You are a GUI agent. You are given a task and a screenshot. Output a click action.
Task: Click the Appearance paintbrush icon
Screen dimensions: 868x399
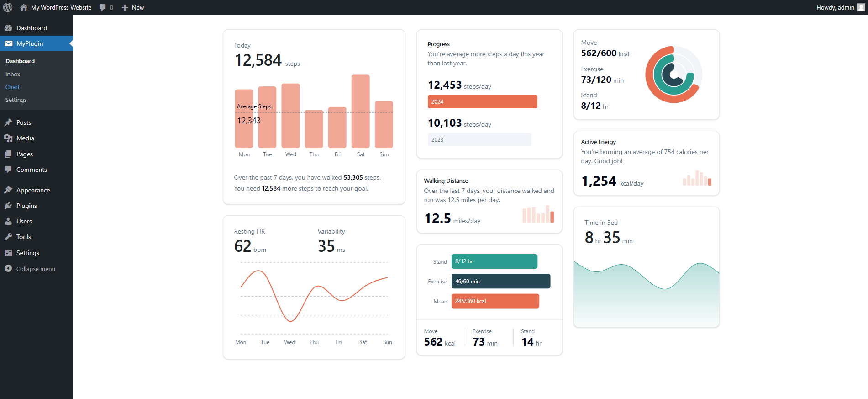[x=8, y=190]
